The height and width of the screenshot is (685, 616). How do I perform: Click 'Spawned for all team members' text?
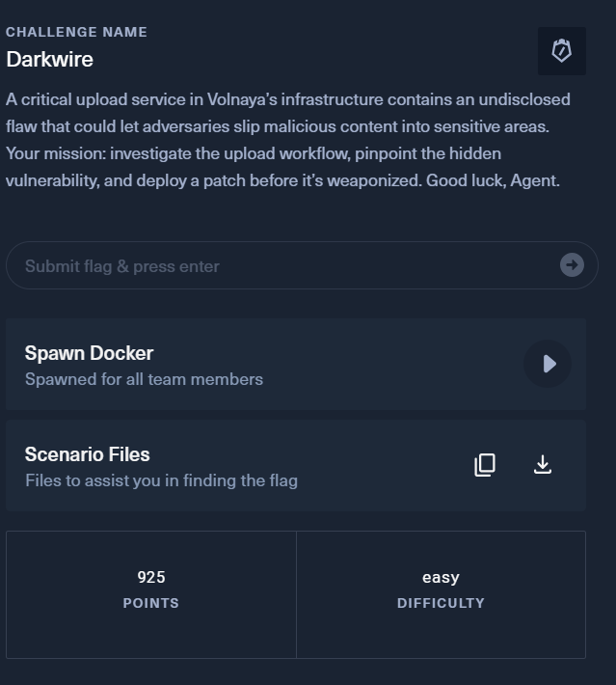tap(144, 379)
